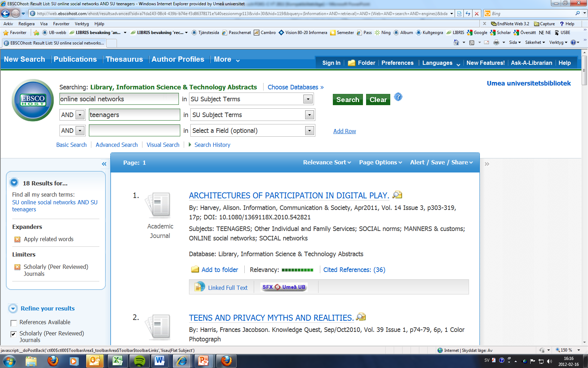The image size is (588, 368).
Task: Open second AND boolean operator dropdown
Action: [80, 131]
